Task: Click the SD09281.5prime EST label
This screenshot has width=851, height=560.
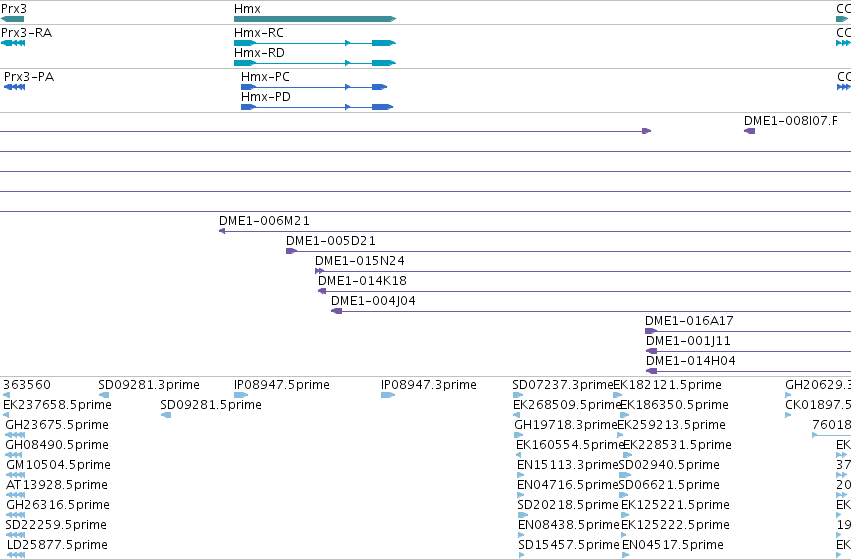Action: pos(211,405)
